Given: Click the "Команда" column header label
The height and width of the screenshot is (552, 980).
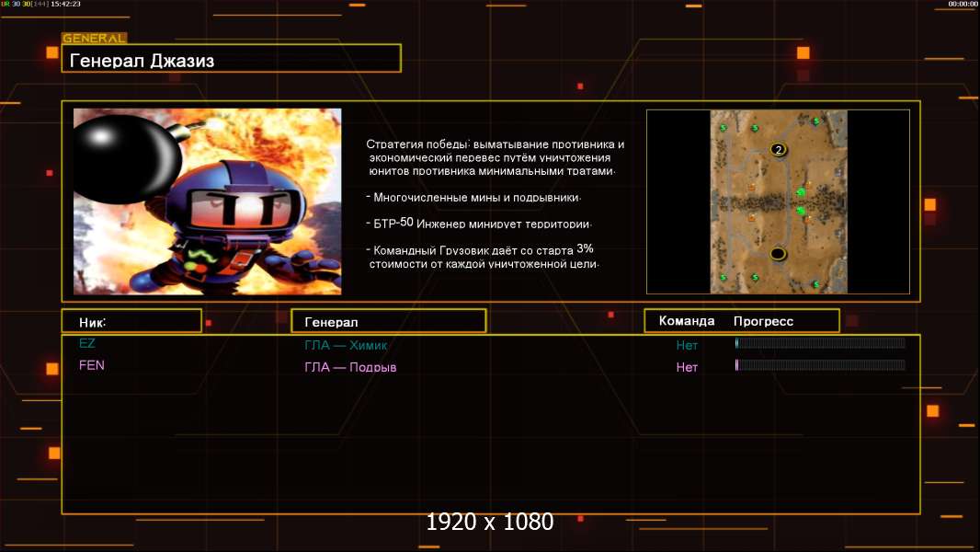Looking at the screenshot, I should tap(687, 321).
